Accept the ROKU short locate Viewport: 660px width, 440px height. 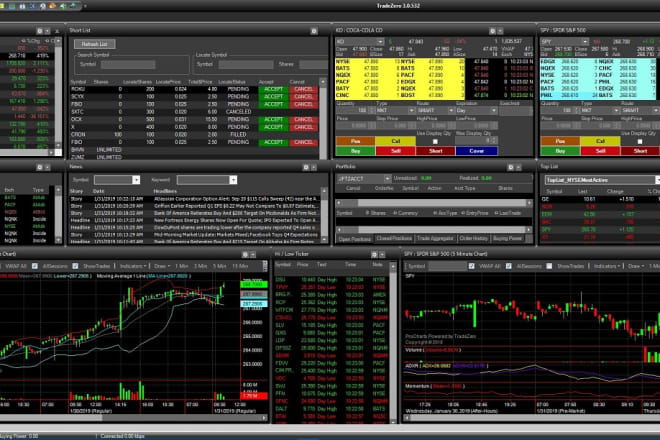[274, 89]
